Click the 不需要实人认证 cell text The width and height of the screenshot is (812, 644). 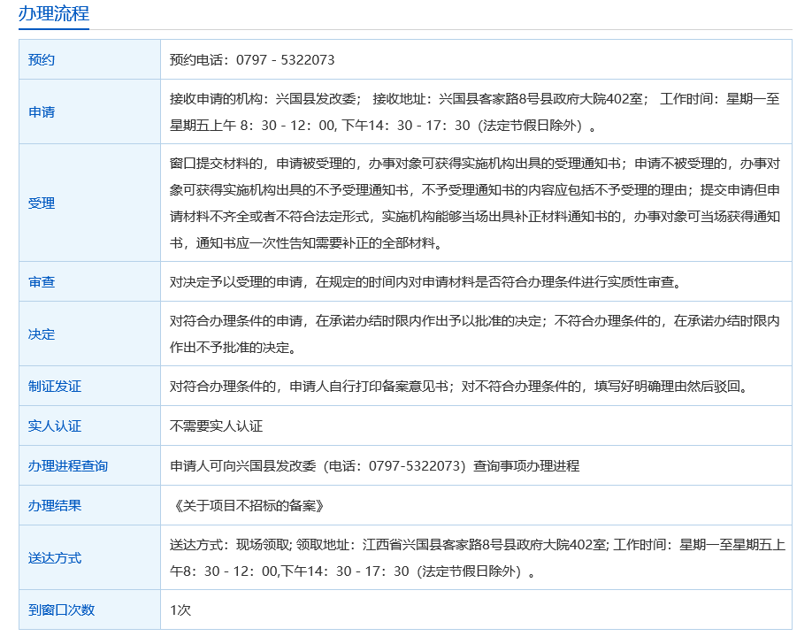[217, 426]
